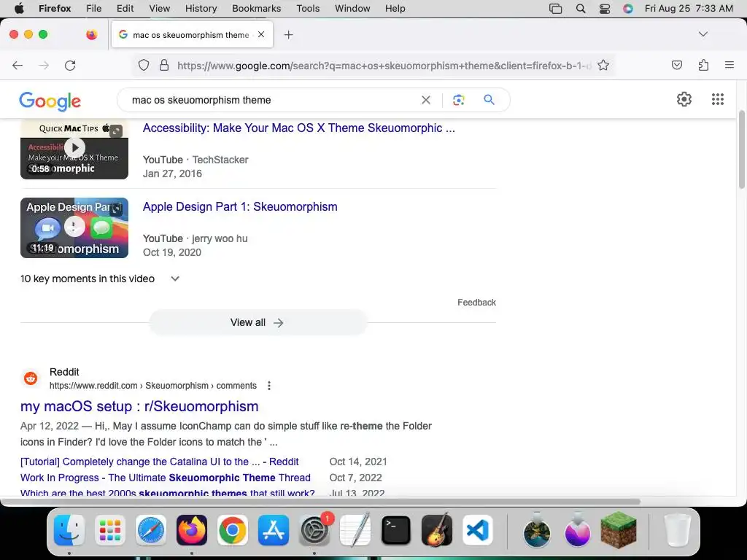Screen dimensions: 747x560
Task: Open the Reddit result's three-dot options menu
Action: tap(269, 386)
